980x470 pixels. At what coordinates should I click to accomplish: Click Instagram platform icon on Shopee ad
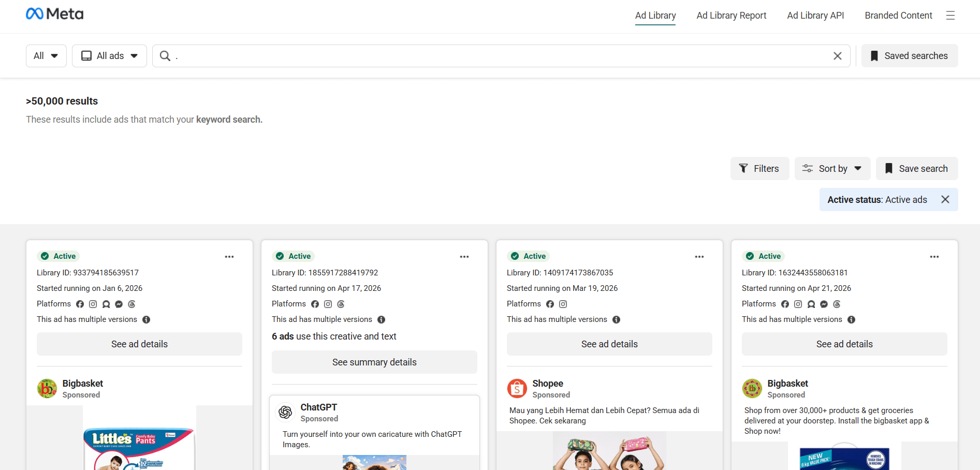pyautogui.click(x=563, y=304)
